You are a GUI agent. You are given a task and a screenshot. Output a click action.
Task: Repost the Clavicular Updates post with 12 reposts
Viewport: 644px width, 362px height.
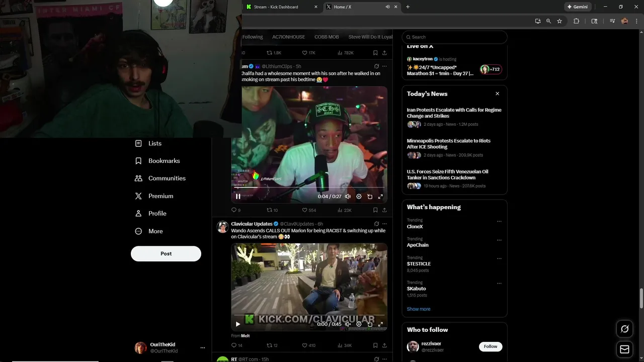tap(272, 345)
